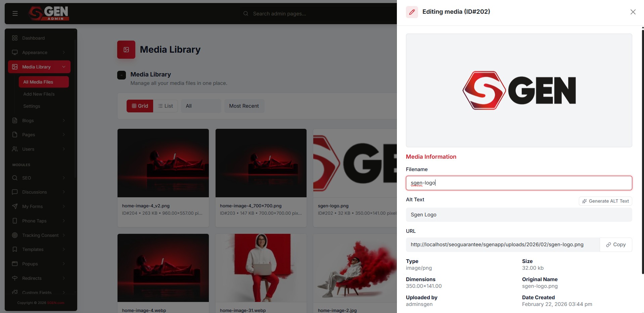644x313 pixels.
Task: Open the All media type filter dropdown
Action: [x=201, y=106]
